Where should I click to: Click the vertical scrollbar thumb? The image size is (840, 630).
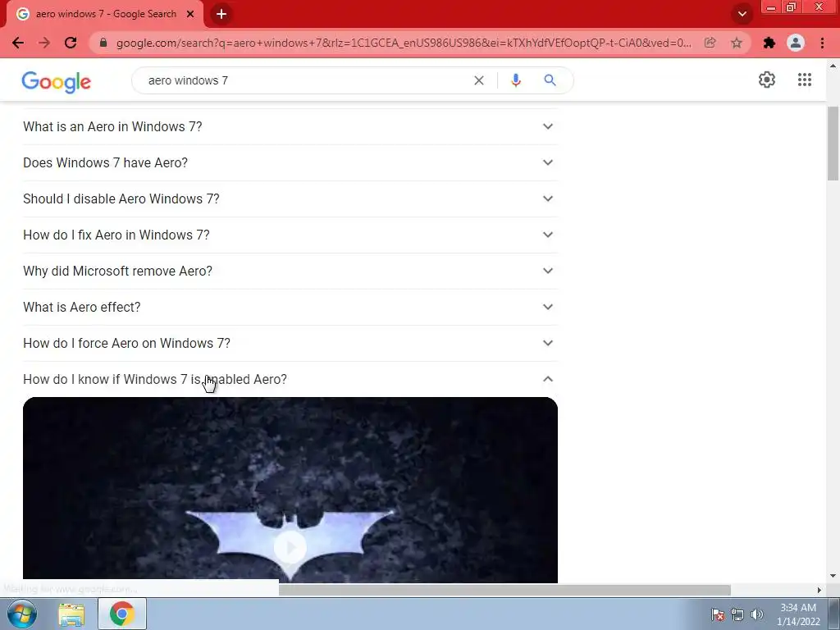tap(833, 144)
